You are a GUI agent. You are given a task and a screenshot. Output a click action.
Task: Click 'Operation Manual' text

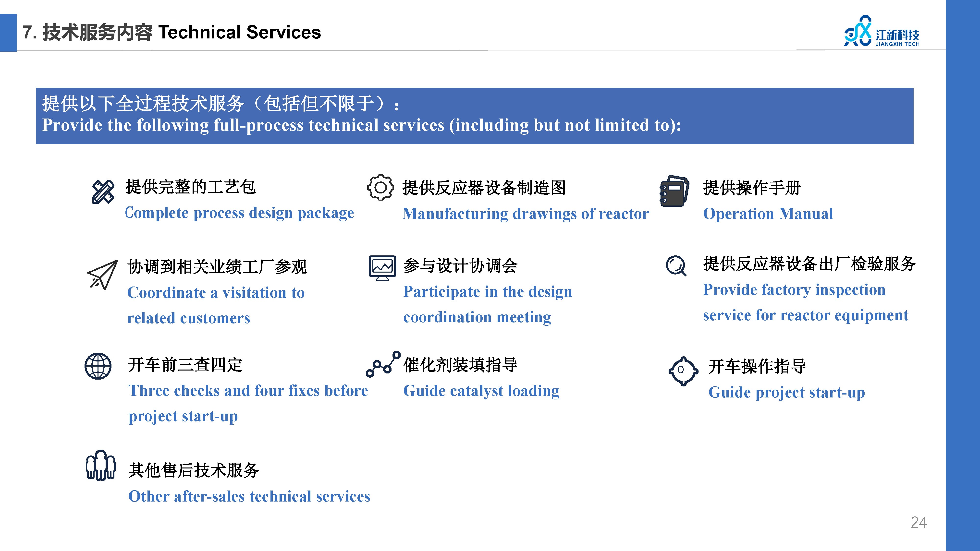pos(768,214)
